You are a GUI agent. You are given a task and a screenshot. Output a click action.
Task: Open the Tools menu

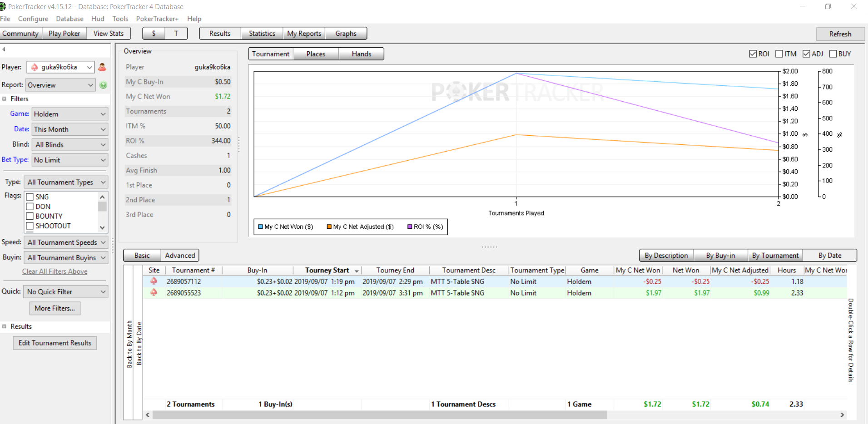(x=120, y=19)
